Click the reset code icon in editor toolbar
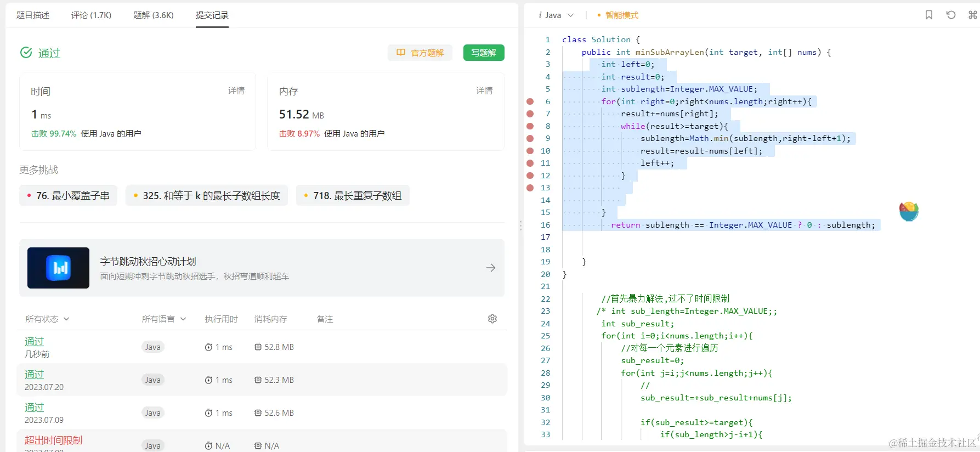The width and height of the screenshot is (980, 452). coord(951,15)
